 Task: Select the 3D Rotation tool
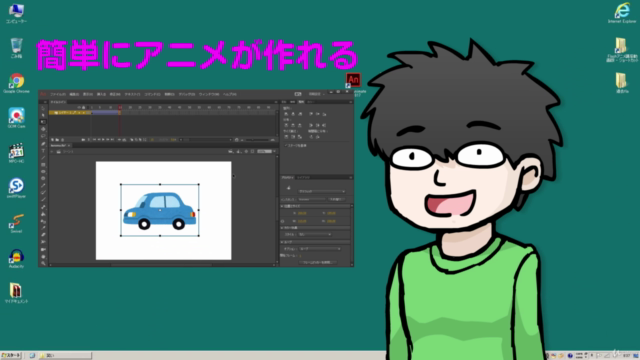pyautogui.click(x=43, y=129)
